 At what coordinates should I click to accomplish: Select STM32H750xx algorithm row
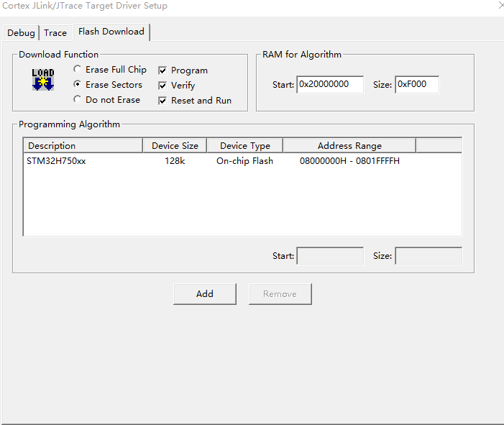click(56, 161)
